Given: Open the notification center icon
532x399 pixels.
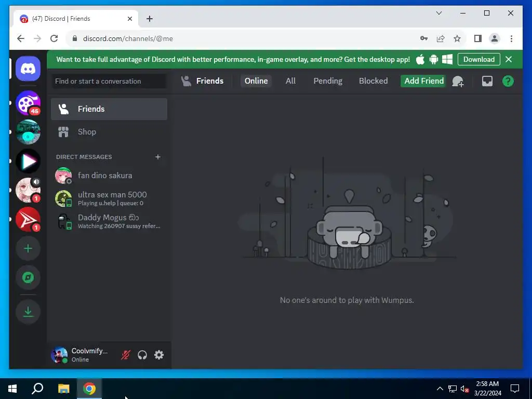Looking at the screenshot, I should 515,389.
